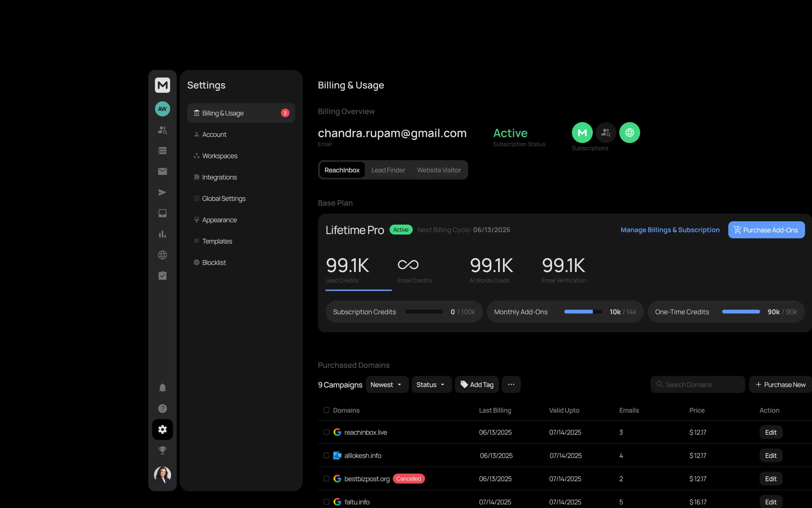Viewport: 812px width, 508px height.
Task: Toggle the select-all Domains checkbox
Action: tap(326, 410)
